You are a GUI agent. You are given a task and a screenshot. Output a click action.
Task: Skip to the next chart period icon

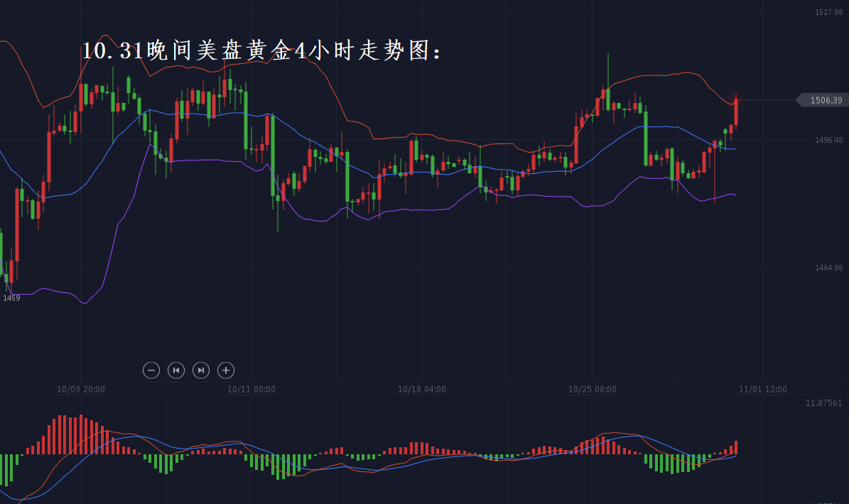point(201,370)
